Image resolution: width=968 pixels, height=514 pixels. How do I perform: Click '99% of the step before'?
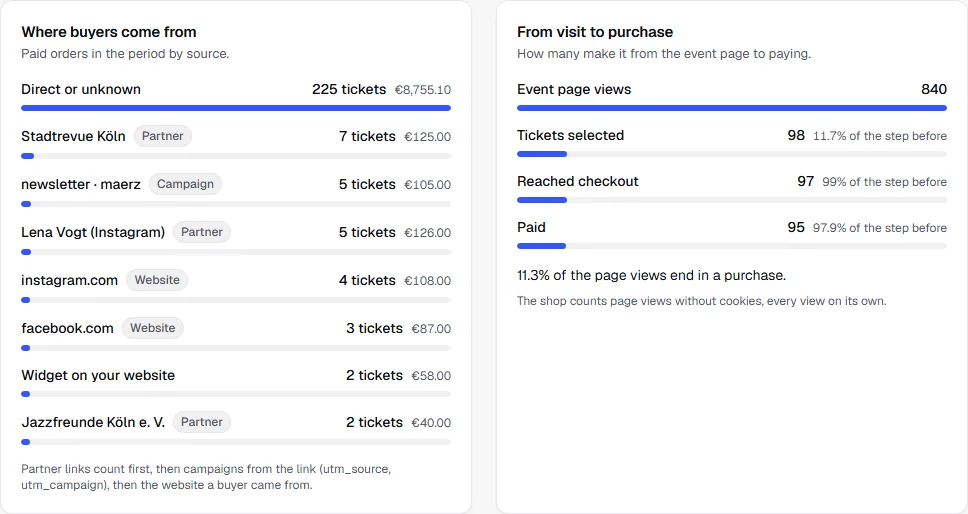(884, 182)
